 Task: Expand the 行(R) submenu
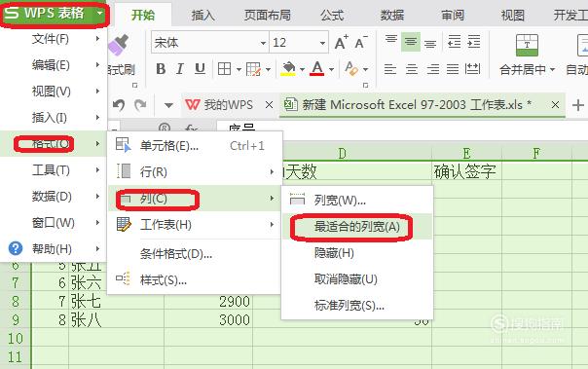click(195, 172)
